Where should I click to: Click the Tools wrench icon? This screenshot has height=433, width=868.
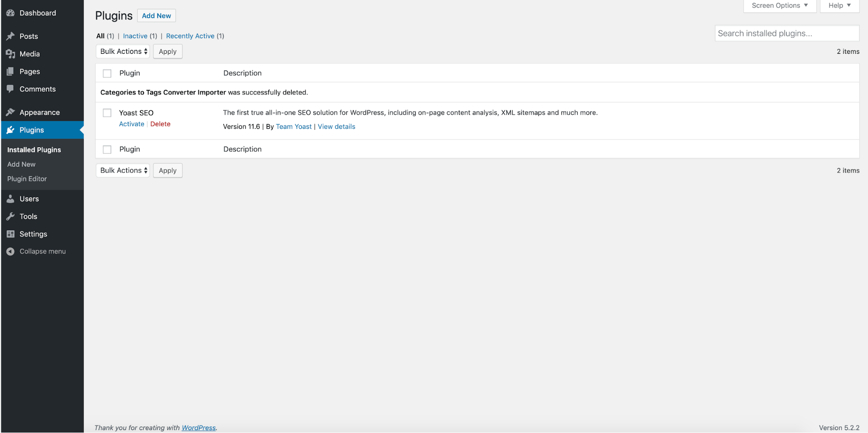10,216
